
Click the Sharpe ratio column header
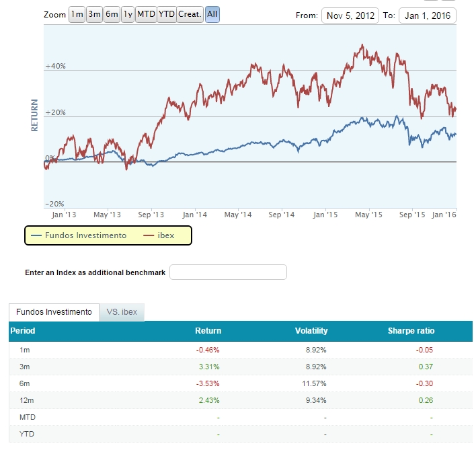pos(411,331)
